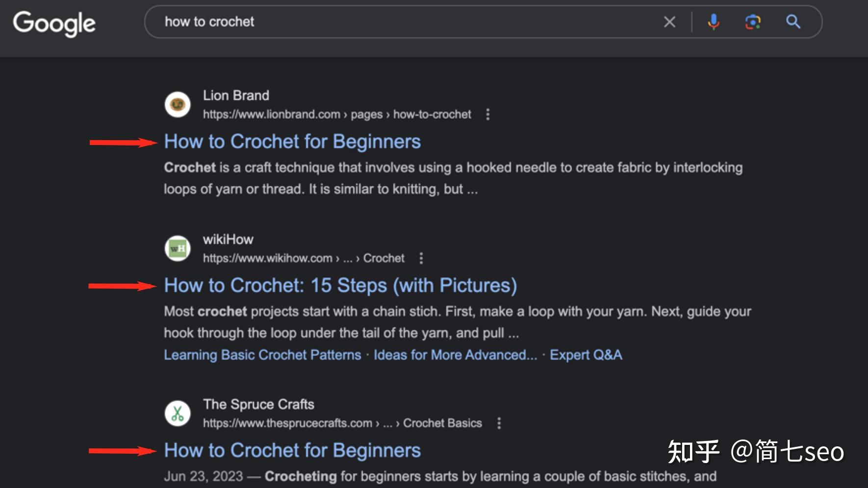Click The Spruce Crafts site name

pos(258,404)
